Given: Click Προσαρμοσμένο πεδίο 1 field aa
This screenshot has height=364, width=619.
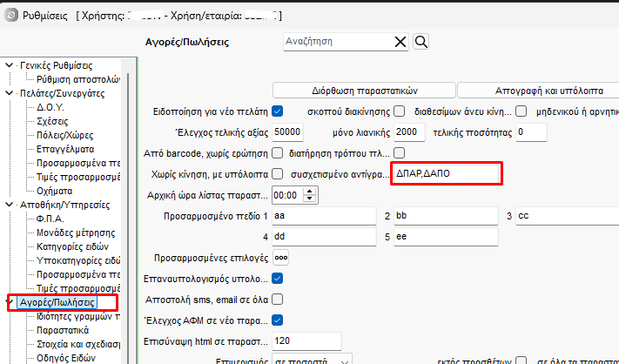Looking at the screenshot, I should pos(324,216).
